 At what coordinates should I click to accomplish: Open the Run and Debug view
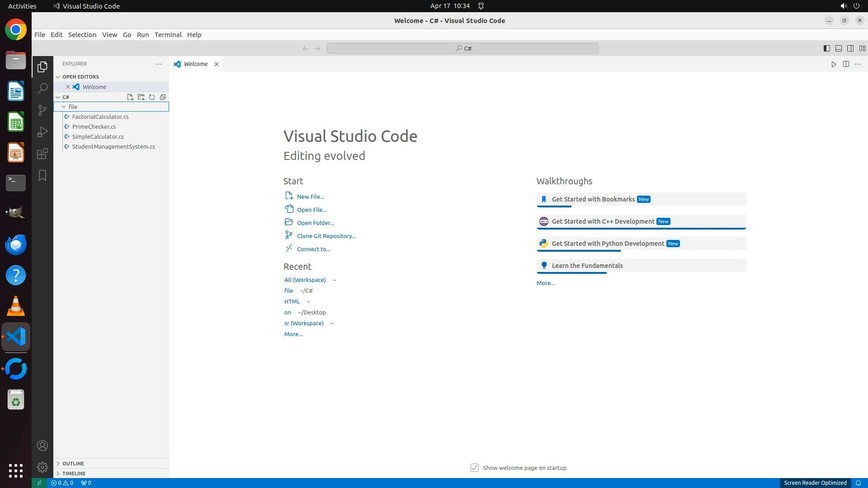click(42, 132)
